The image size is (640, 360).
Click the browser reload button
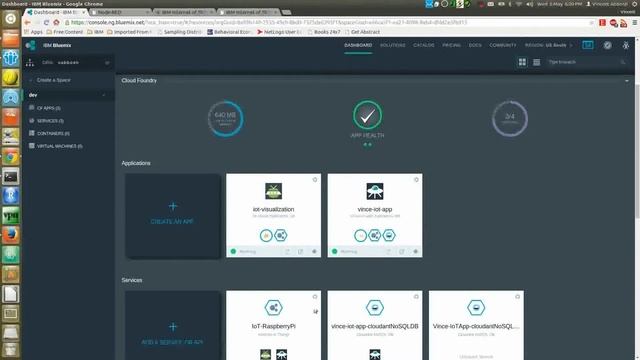click(x=46, y=22)
